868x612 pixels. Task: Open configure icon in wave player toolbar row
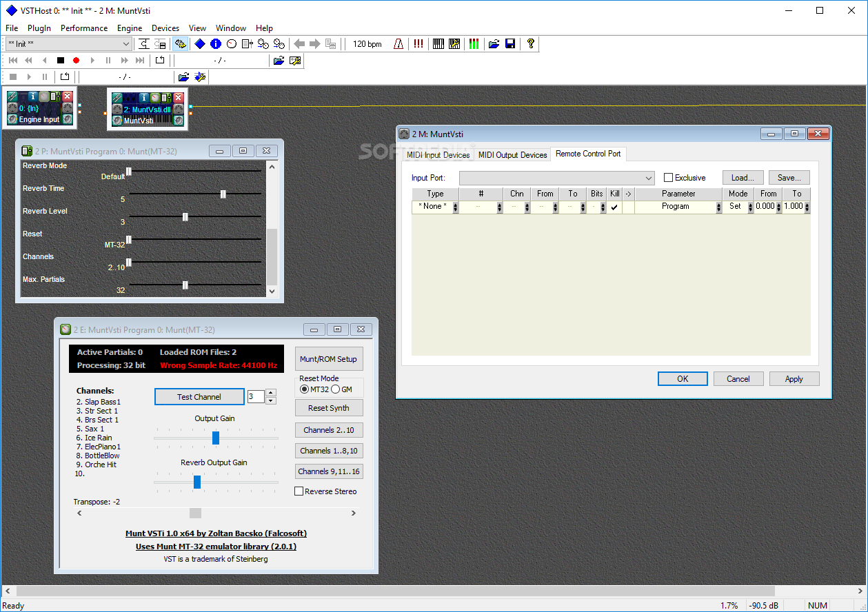tap(200, 77)
